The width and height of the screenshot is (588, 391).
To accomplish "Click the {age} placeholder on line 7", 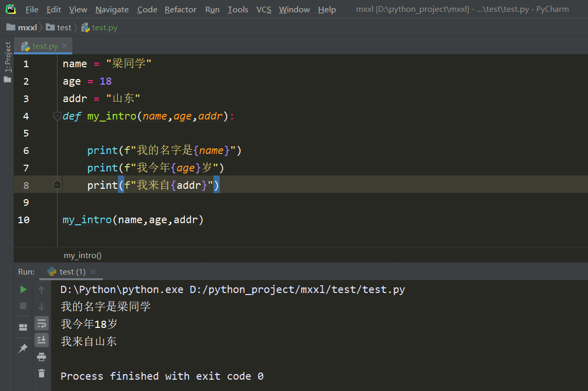I will coord(186,168).
